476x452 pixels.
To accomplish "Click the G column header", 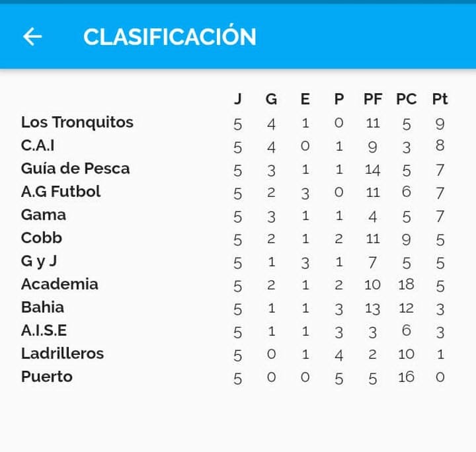I will point(271,99).
